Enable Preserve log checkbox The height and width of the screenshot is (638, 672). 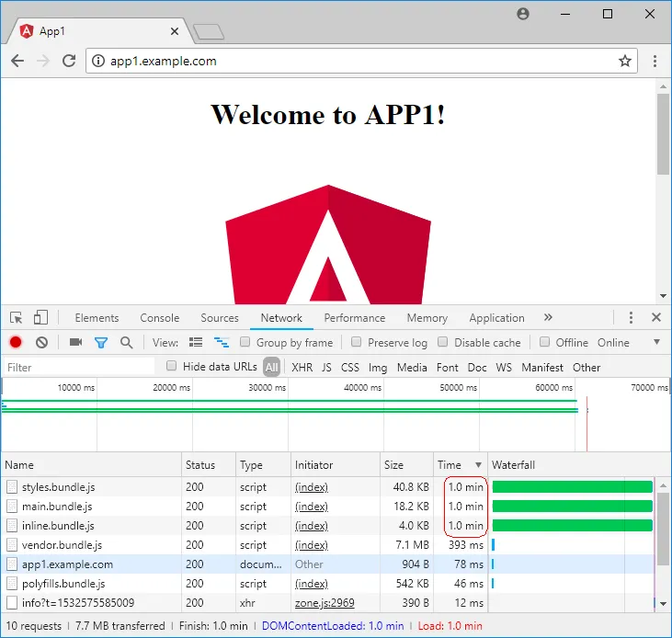coord(356,342)
